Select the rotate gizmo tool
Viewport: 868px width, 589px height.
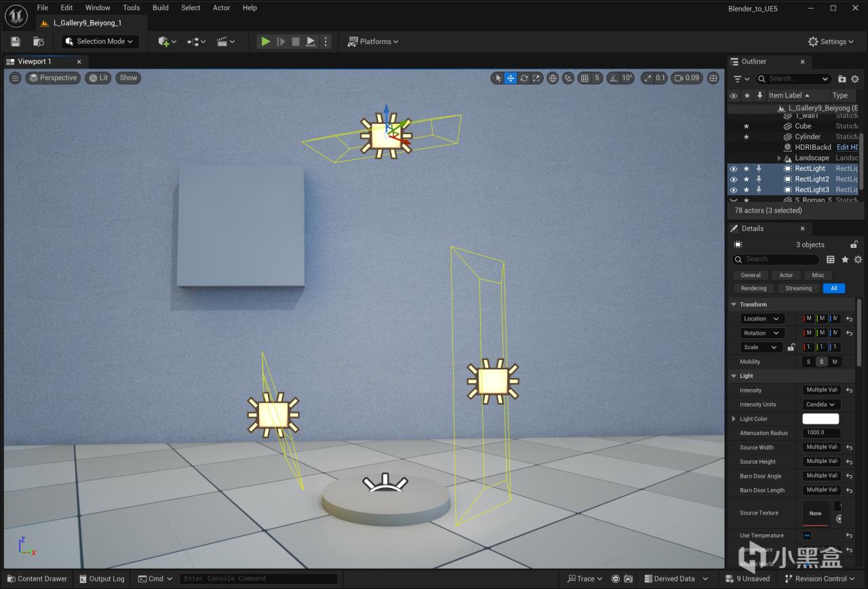point(524,78)
